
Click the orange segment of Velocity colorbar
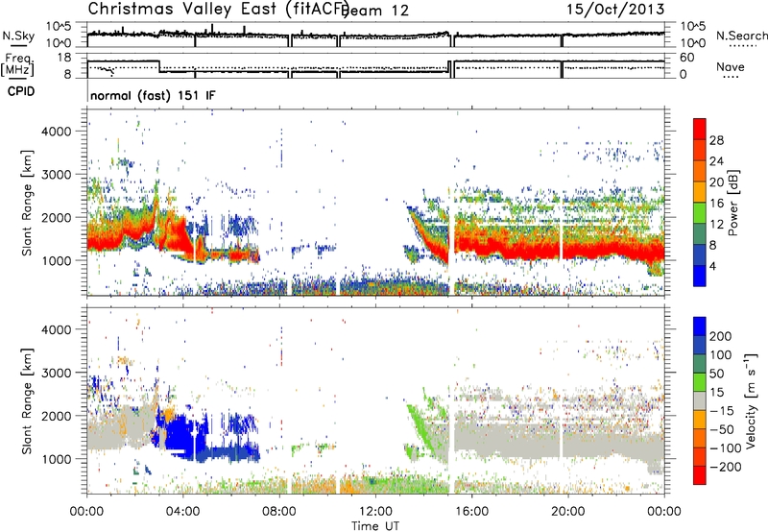(700, 420)
